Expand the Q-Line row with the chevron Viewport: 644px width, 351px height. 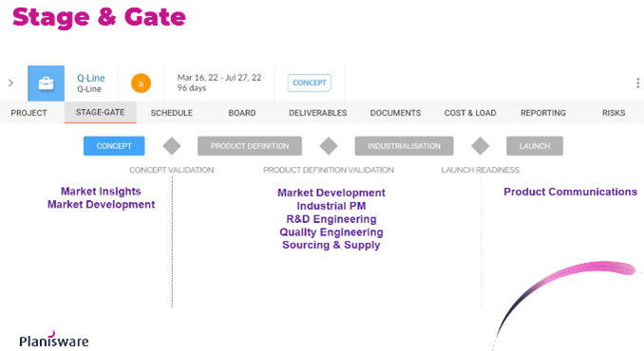pyautogui.click(x=11, y=83)
